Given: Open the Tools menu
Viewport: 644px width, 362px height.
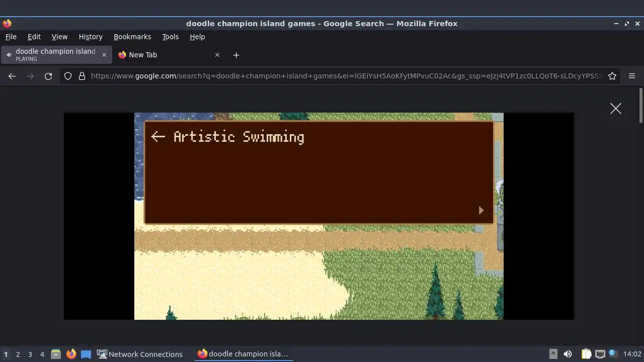Looking at the screenshot, I should coord(170,37).
